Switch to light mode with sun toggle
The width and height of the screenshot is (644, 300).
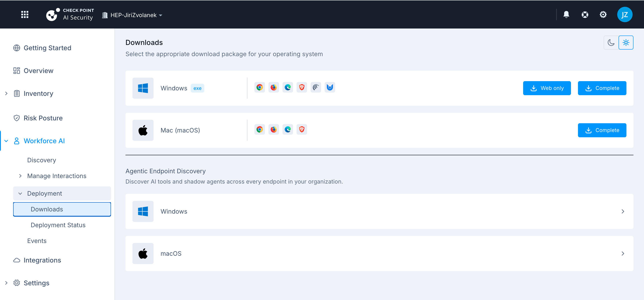[x=626, y=43]
